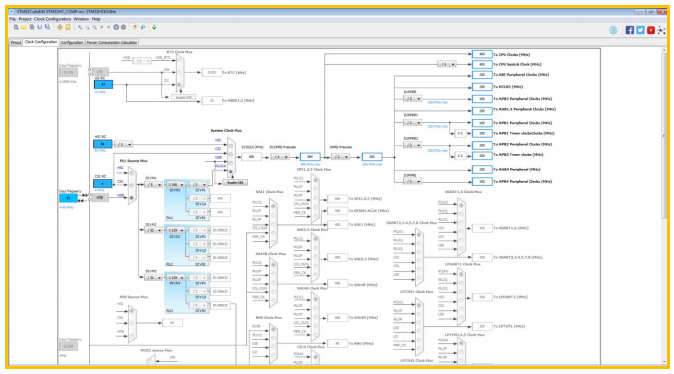
Task: Click the undo arrow icon
Action: [102, 28]
